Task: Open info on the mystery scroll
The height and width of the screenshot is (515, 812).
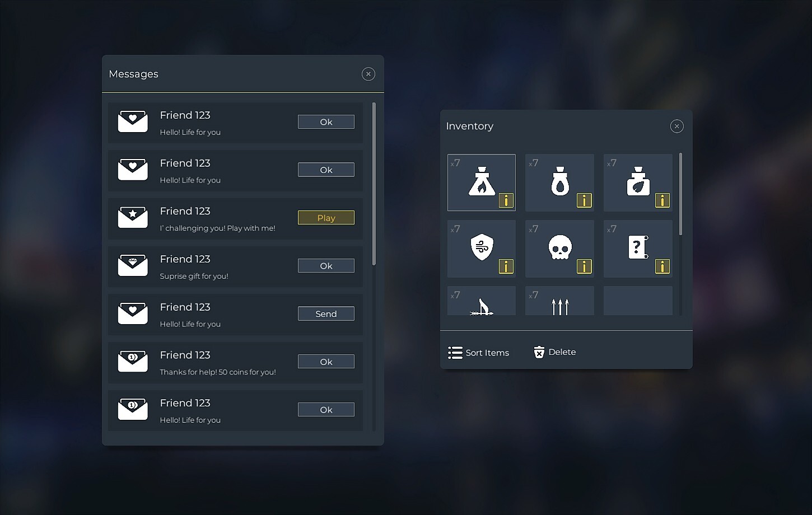Action: (x=662, y=267)
